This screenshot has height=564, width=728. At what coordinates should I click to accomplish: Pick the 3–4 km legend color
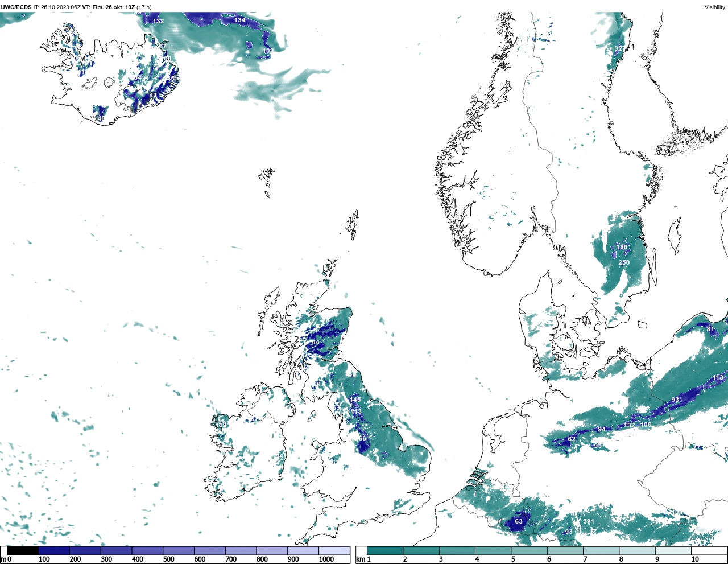tap(457, 550)
